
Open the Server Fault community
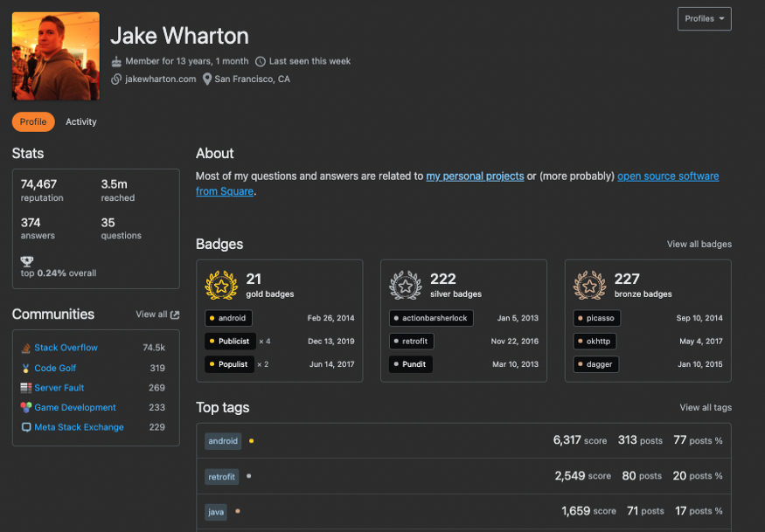pos(59,388)
